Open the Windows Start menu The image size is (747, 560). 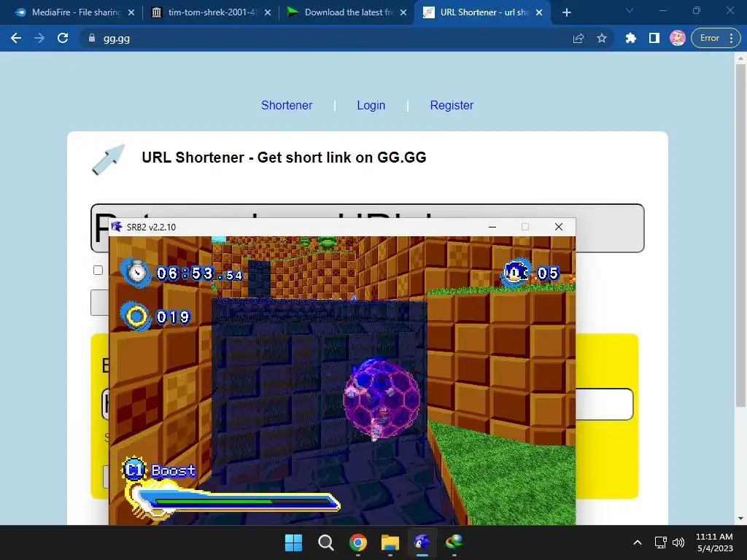(293, 542)
